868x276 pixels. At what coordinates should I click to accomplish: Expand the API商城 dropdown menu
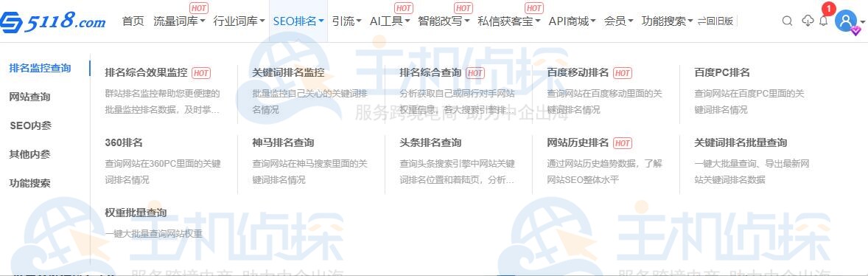click(x=572, y=21)
